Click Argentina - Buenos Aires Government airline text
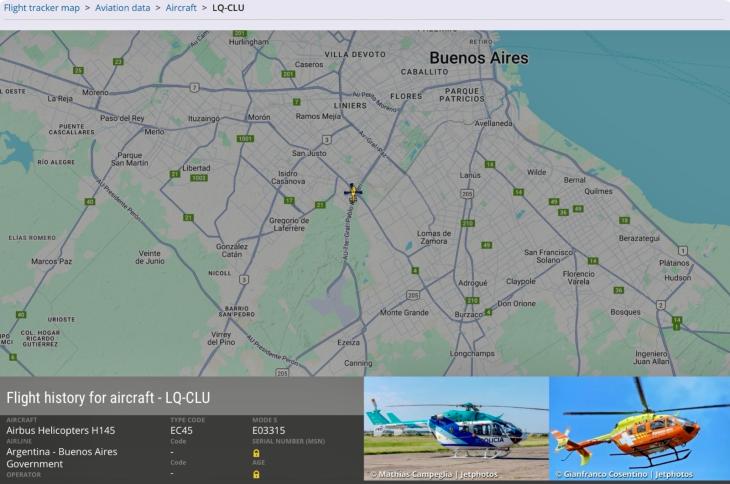Screen dimensions: 730x484 click(61, 457)
